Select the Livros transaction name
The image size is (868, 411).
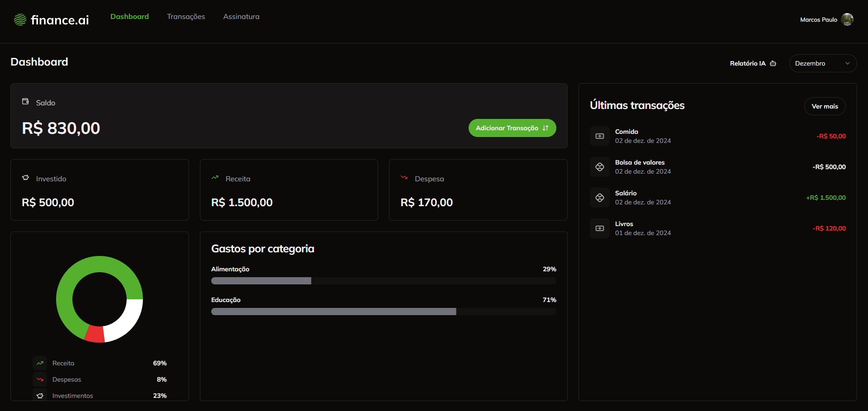click(624, 224)
